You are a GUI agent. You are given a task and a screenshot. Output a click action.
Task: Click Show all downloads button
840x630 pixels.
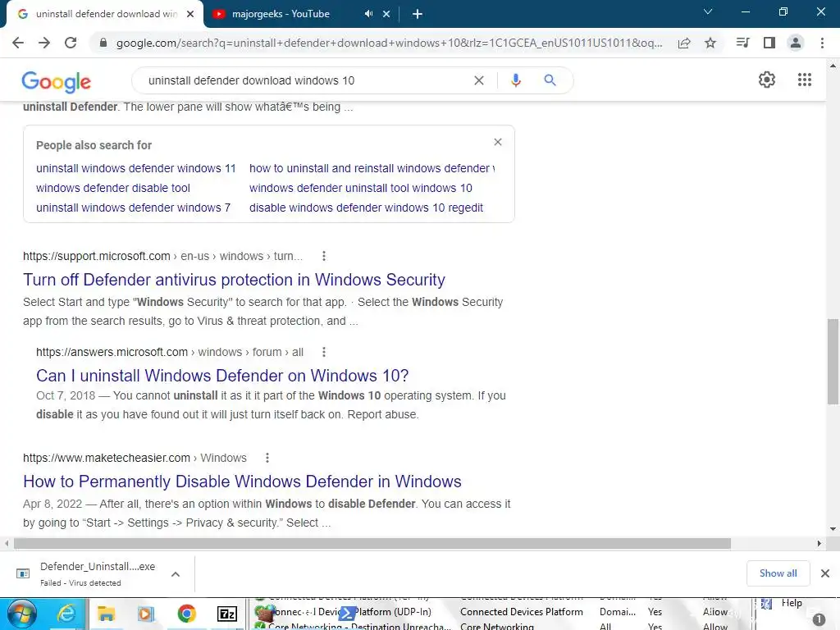tap(778, 573)
